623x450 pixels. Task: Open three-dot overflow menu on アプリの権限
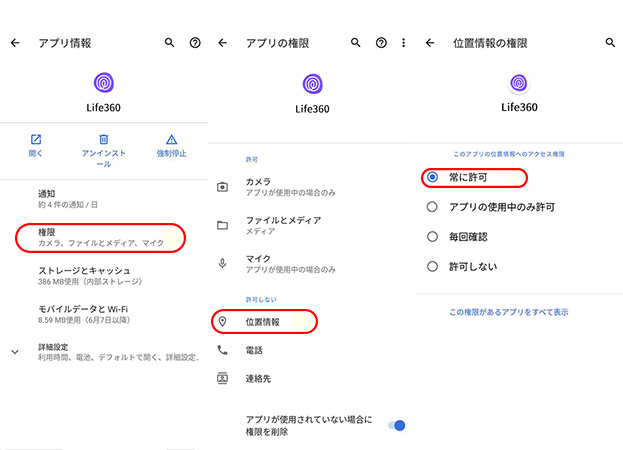pos(404,42)
